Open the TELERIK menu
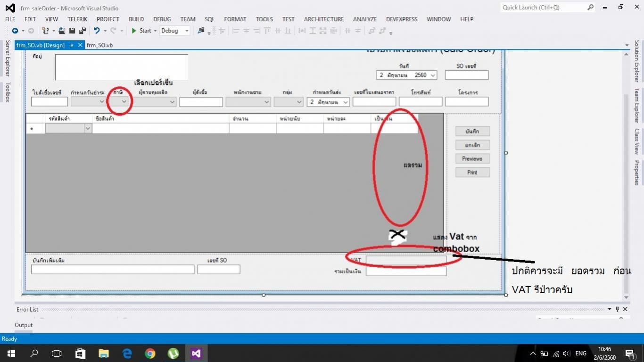644x362 pixels. [77, 19]
